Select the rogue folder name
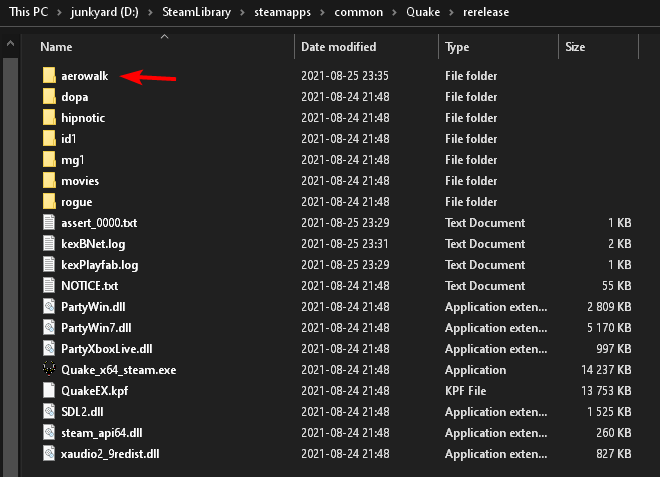 77,202
